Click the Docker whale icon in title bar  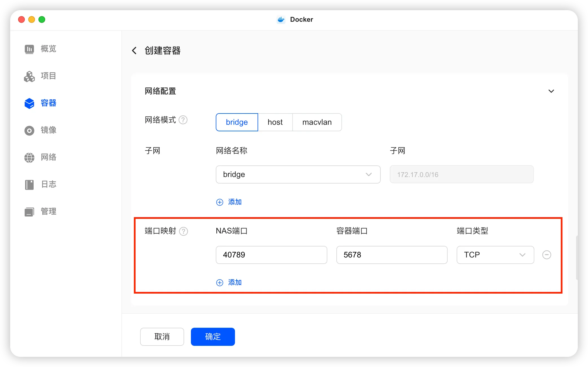pyautogui.click(x=281, y=19)
